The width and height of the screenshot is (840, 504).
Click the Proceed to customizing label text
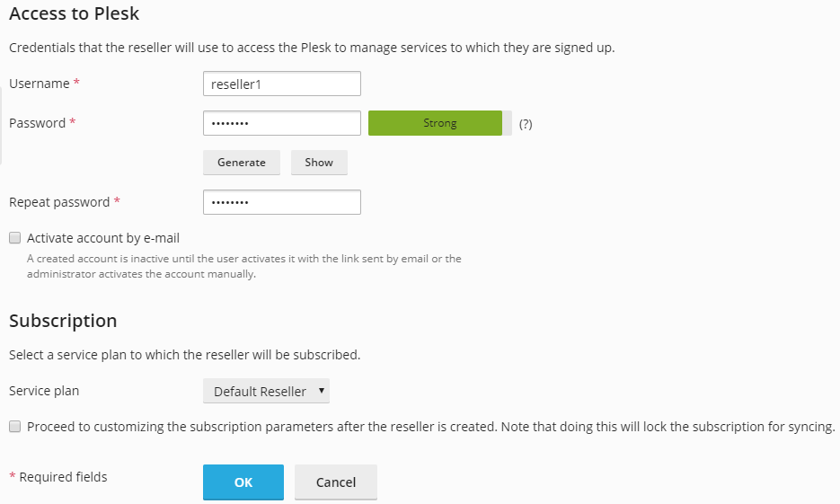[x=431, y=427]
